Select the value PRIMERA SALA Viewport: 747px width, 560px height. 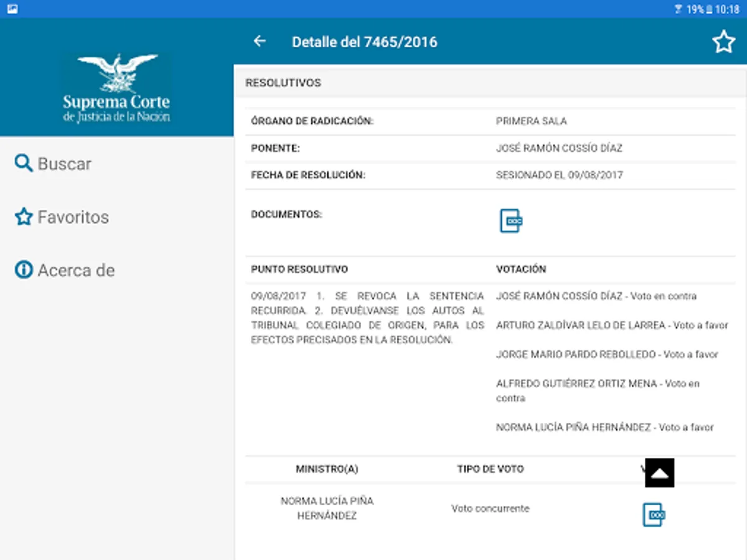point(531,121)
